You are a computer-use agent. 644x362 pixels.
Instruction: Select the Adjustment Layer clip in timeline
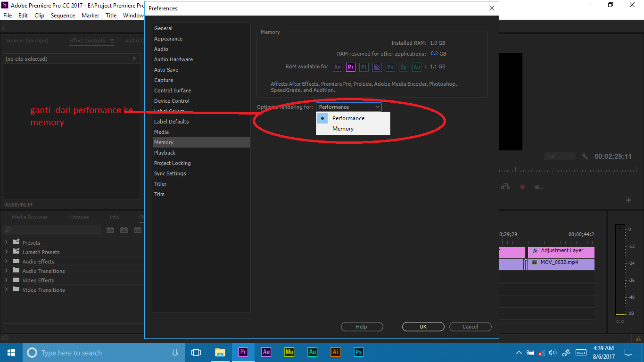[561, 252]
